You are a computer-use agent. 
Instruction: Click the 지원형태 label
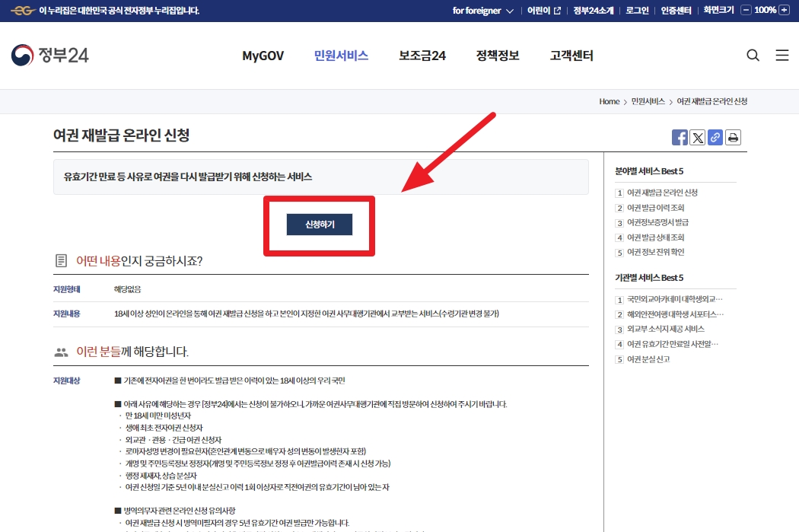(67, 289)
